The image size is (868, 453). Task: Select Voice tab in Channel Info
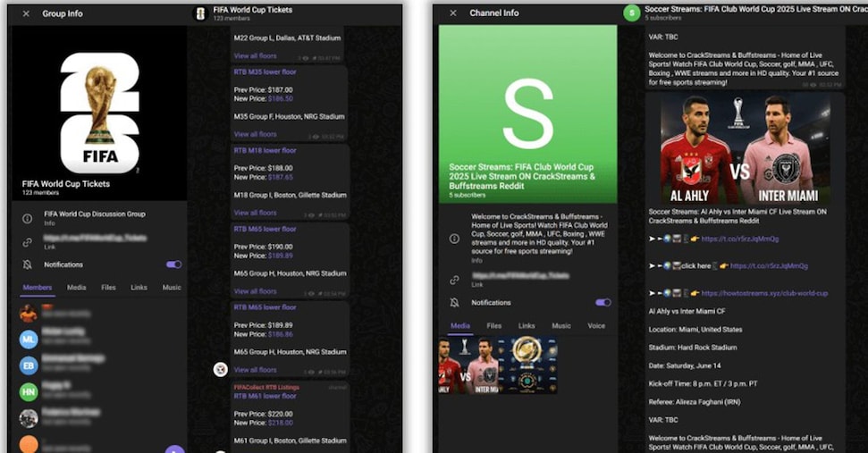596,326
